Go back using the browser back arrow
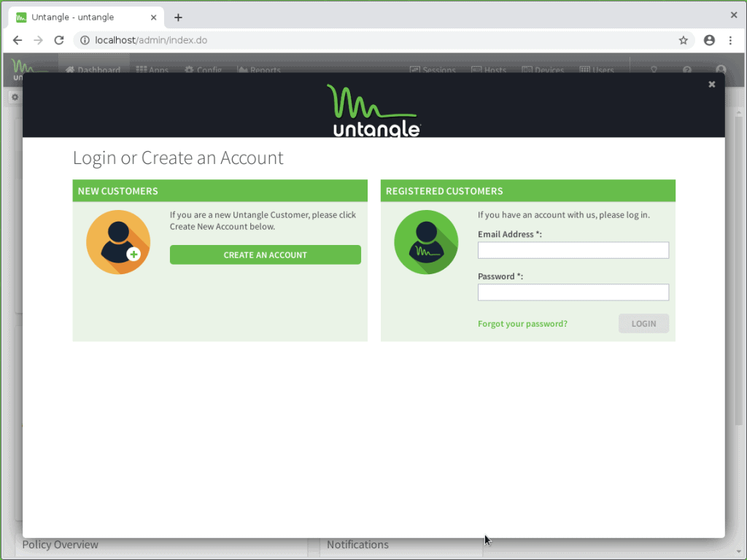This screenshot has height=560, width=747. click(18, 41)
